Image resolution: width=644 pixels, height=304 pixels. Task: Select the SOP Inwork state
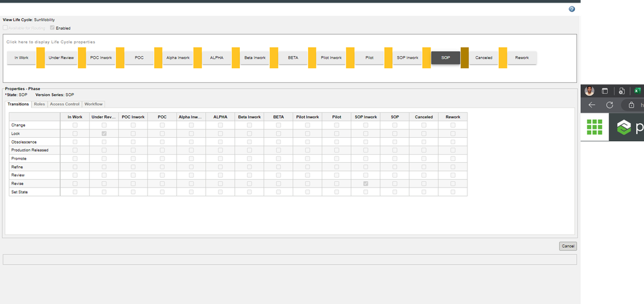[407, 58]
